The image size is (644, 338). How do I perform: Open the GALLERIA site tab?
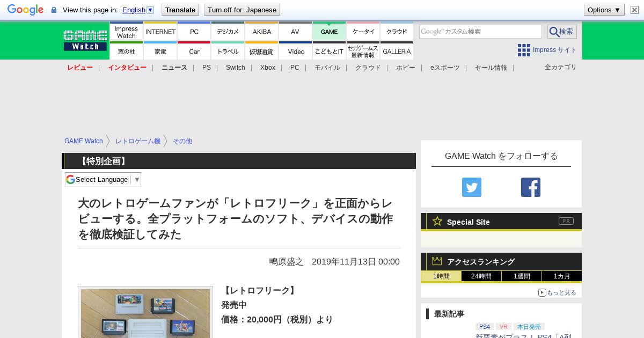(397, 51)
